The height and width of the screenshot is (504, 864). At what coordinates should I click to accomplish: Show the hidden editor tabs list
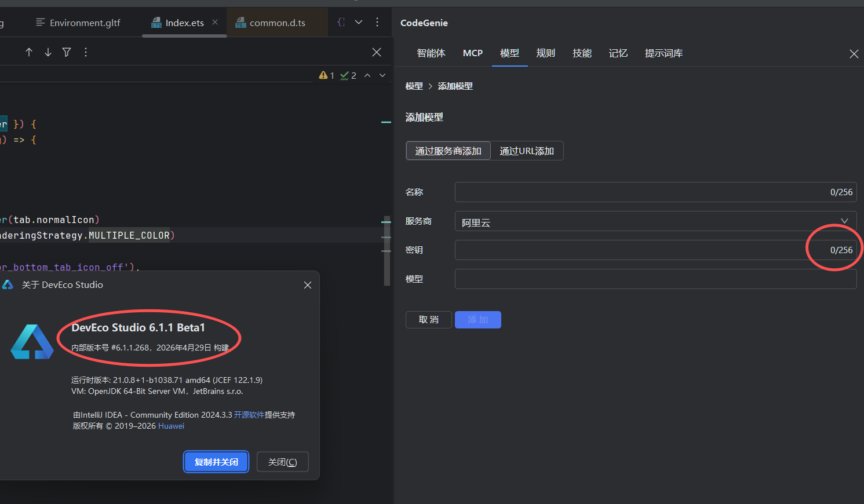(x=359, y=22)
